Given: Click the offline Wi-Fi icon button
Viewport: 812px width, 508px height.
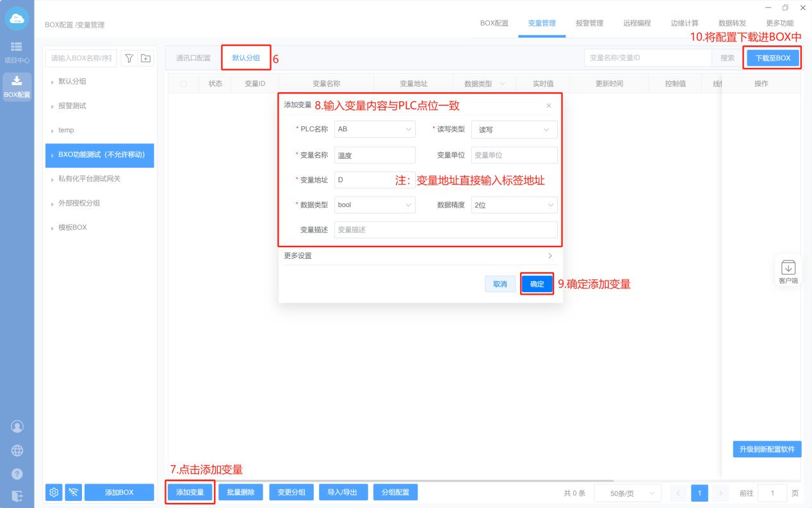Looking at the screenshot, I should (x=74, y=492).
